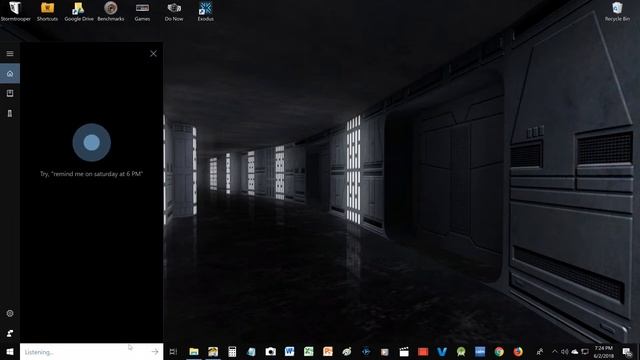
Task: Open the Stormtrooper desktop icon
Action: coord(16,11)
